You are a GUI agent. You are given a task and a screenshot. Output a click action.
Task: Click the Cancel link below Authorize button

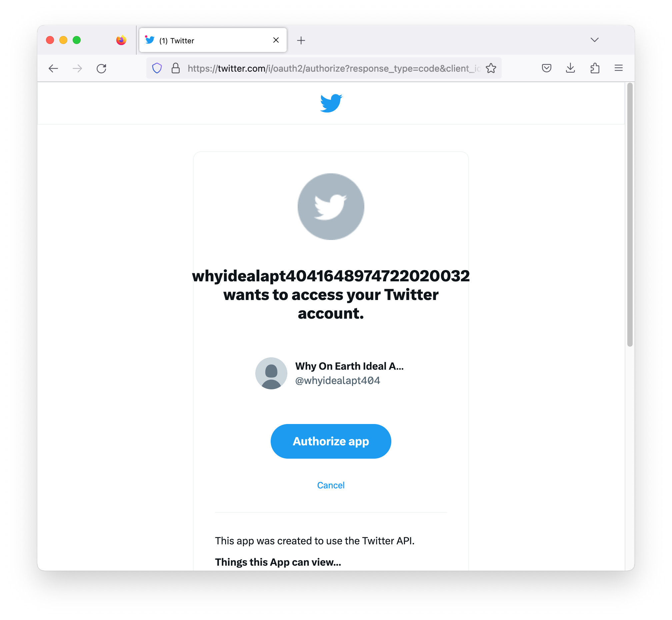[330, 485]
